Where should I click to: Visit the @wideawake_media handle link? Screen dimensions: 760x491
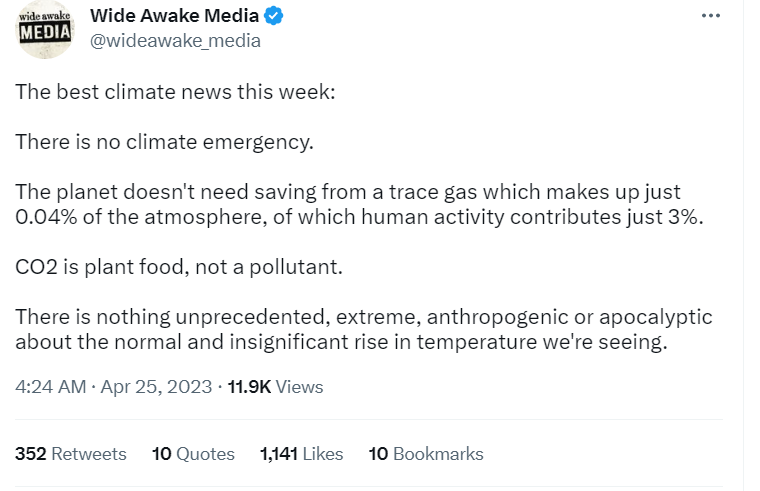175,41
